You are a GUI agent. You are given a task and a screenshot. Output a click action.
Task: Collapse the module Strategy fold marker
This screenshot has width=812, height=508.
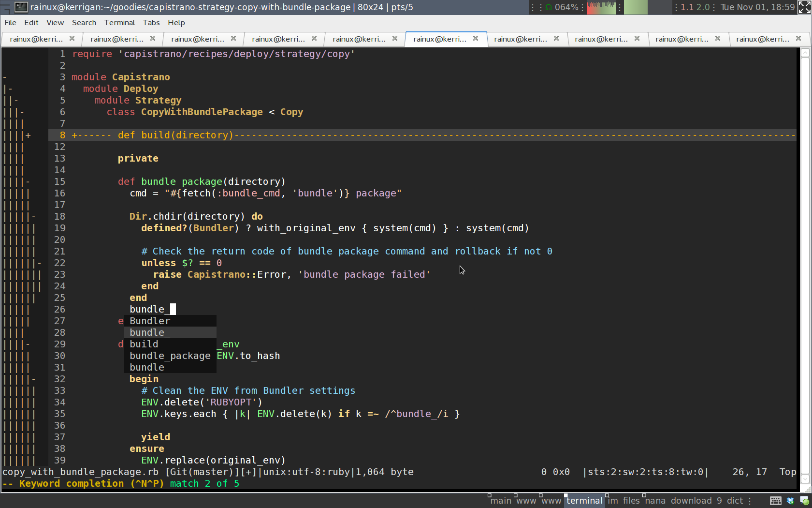coord(16,100)
